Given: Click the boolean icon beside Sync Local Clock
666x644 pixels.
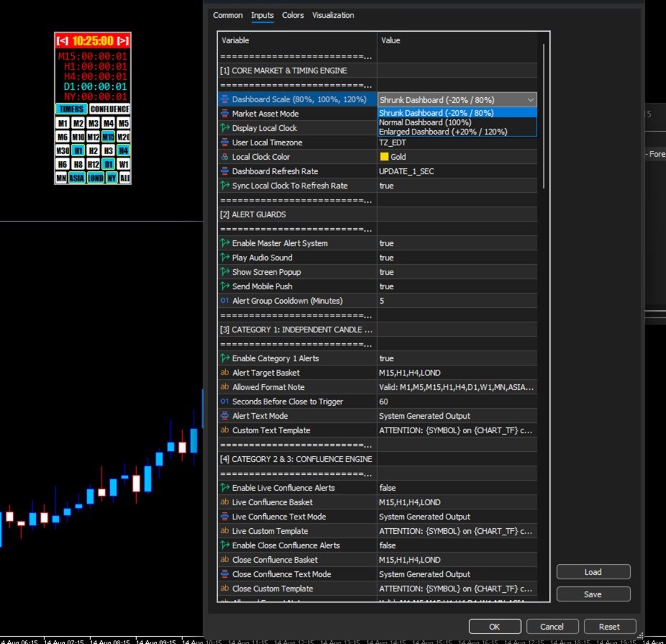Looking at the screenshot, I should 225,186.
